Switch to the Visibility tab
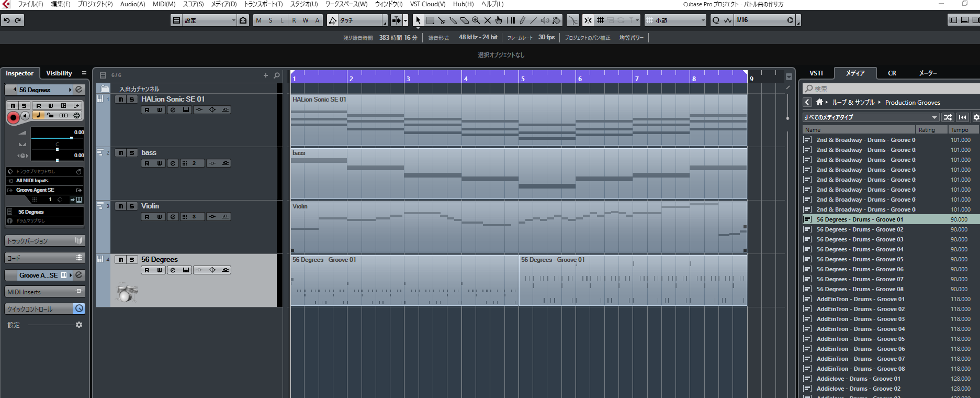Viewport: 980px width, 398px height. pos(59,73)
